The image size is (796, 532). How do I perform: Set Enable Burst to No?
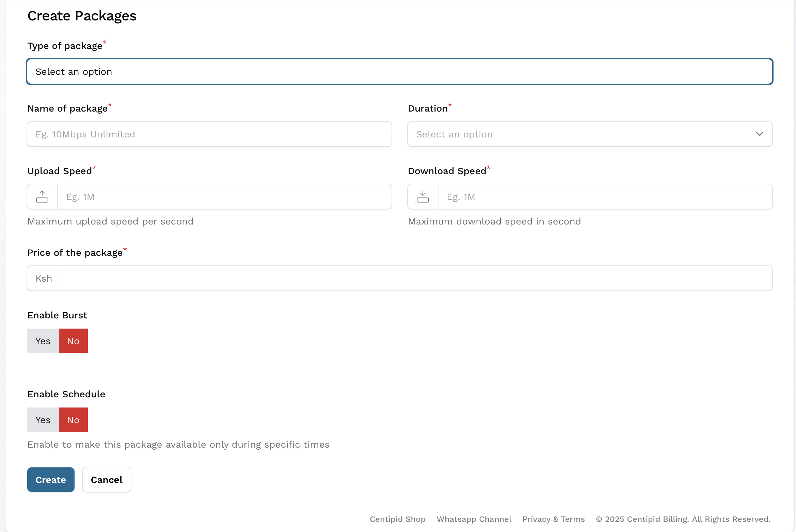pyautogui.click(x=73, y=341)
